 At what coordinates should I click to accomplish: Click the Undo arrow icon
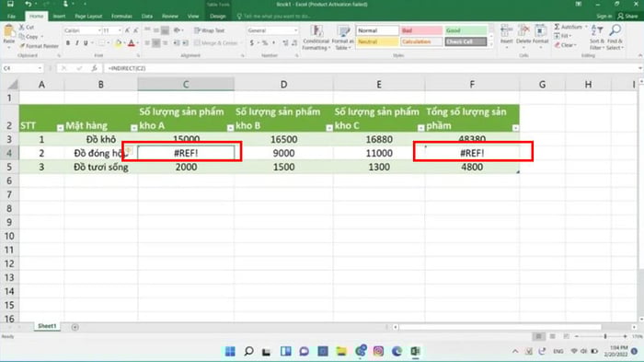coord(28,4)
